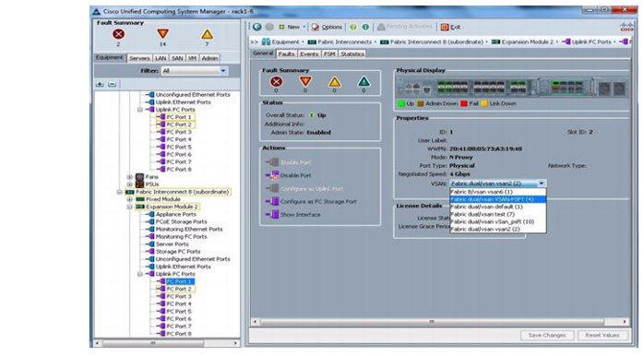Screen dimensions: 644x356
Task: Open Options from the toolbar
Action: (x=327, y=27)
